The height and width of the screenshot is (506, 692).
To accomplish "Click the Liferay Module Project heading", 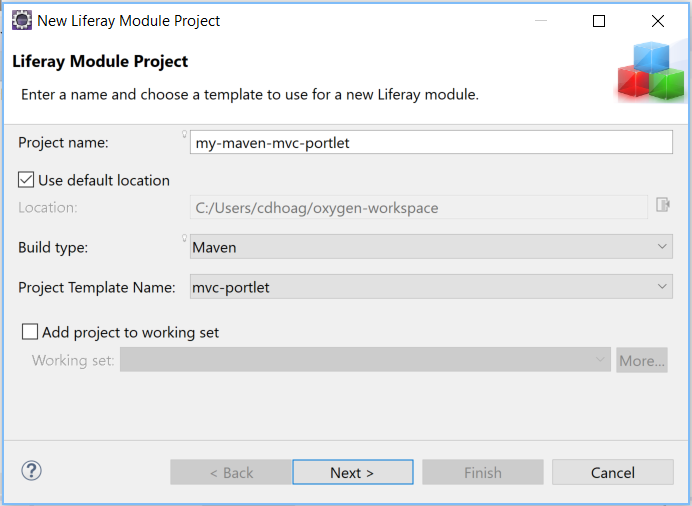I will coord(100,61).
